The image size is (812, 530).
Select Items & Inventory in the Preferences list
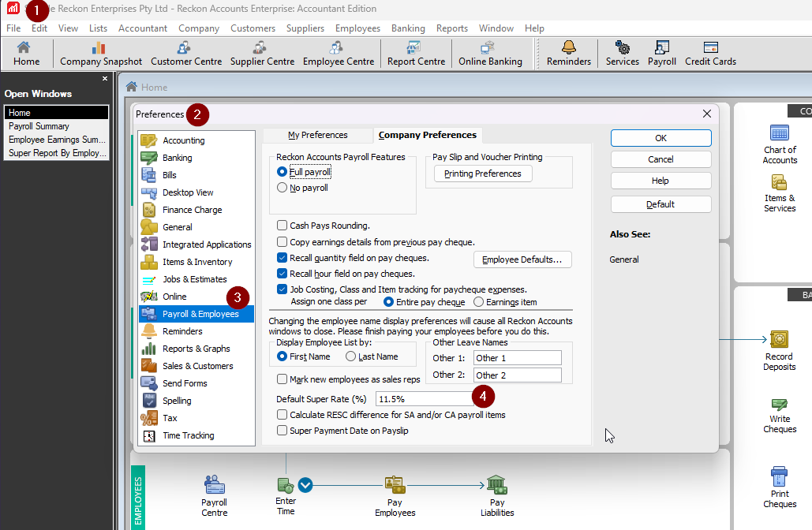coord(196,262)
